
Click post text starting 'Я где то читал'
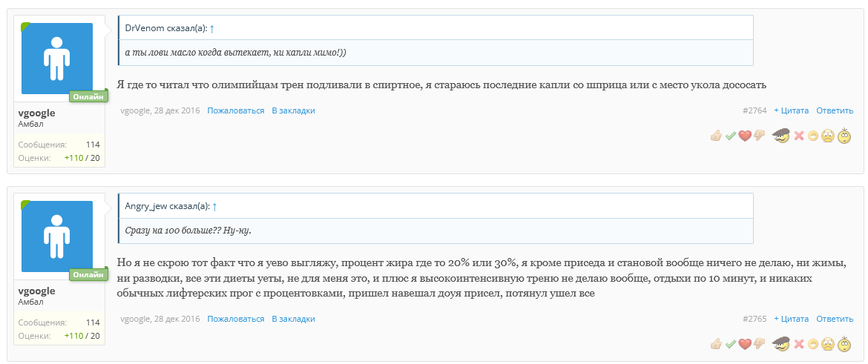(x=441, y=85)
